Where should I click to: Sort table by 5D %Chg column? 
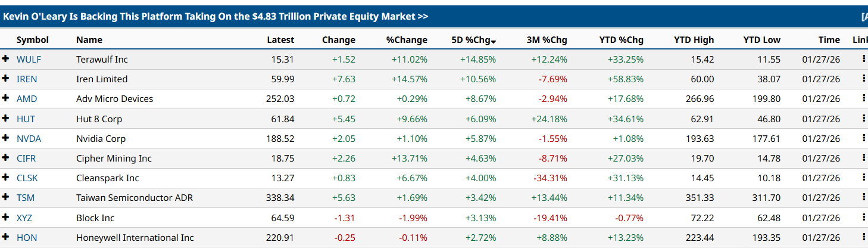point(473,40)
